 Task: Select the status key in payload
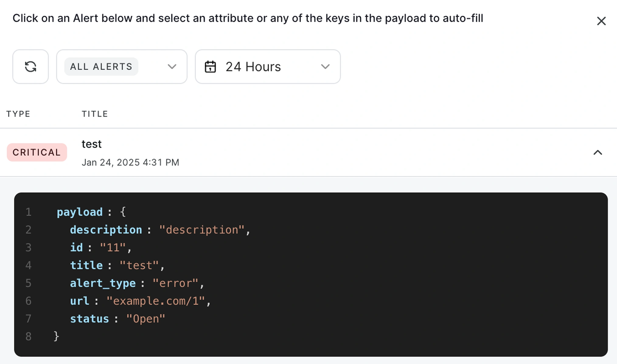pos(89,319)
